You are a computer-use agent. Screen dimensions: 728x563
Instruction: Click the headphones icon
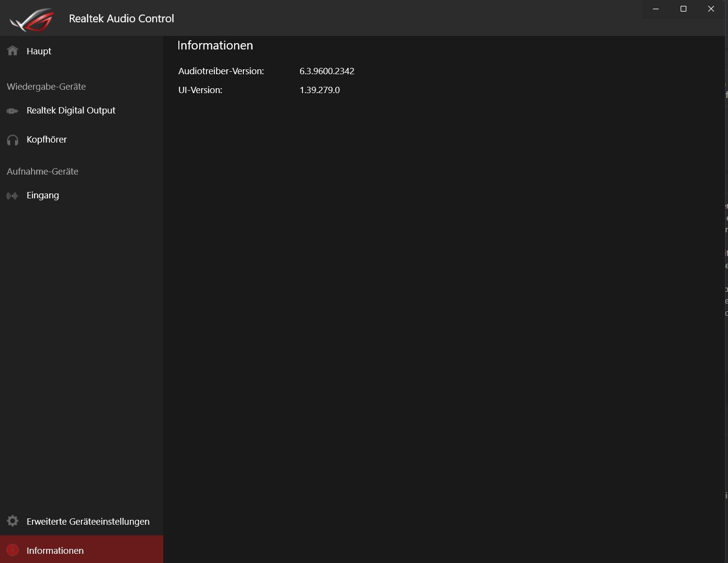point(13,140)
